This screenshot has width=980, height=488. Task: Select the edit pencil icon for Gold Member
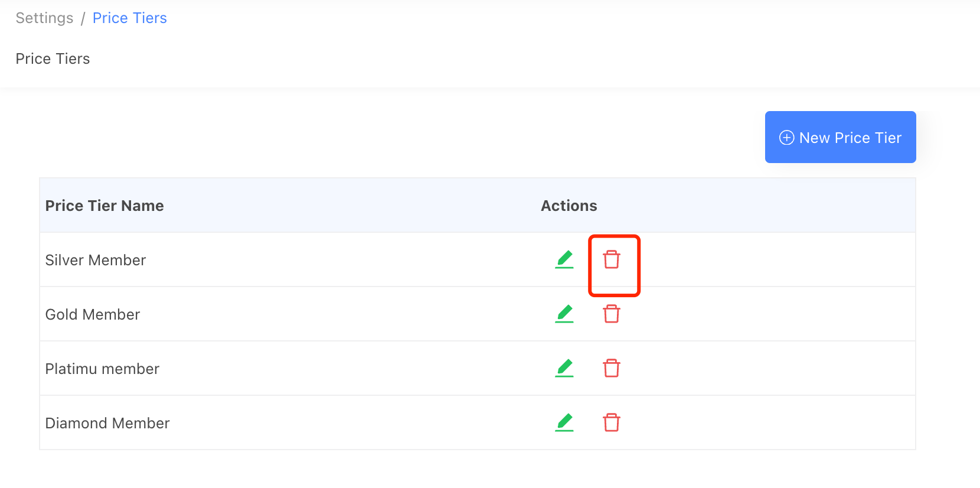[x=564, y=314]
